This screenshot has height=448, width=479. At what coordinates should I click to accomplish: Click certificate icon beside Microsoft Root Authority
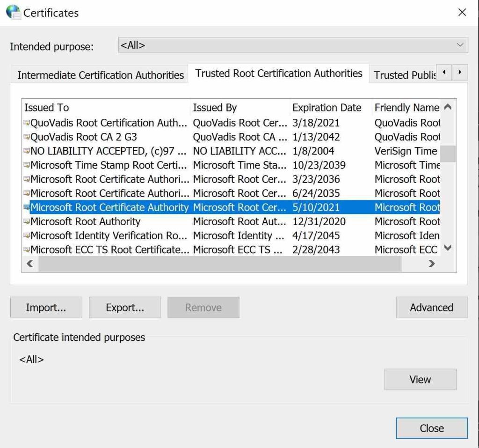coord(27,222)
